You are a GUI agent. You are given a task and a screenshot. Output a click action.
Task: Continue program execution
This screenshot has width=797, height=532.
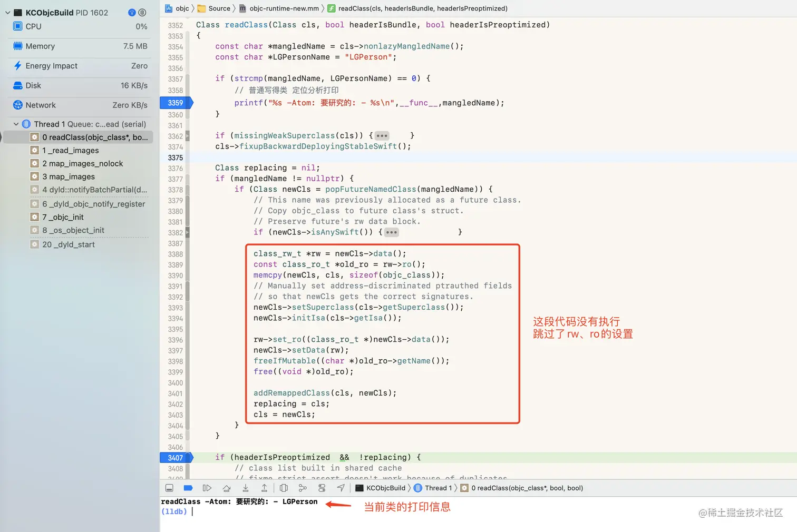pos(207,488)
